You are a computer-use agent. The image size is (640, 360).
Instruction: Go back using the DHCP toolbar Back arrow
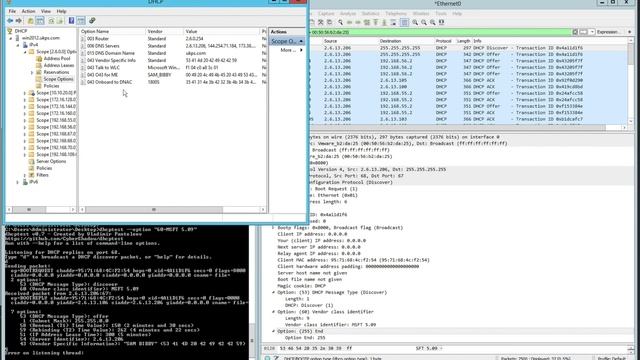point(10,21)
